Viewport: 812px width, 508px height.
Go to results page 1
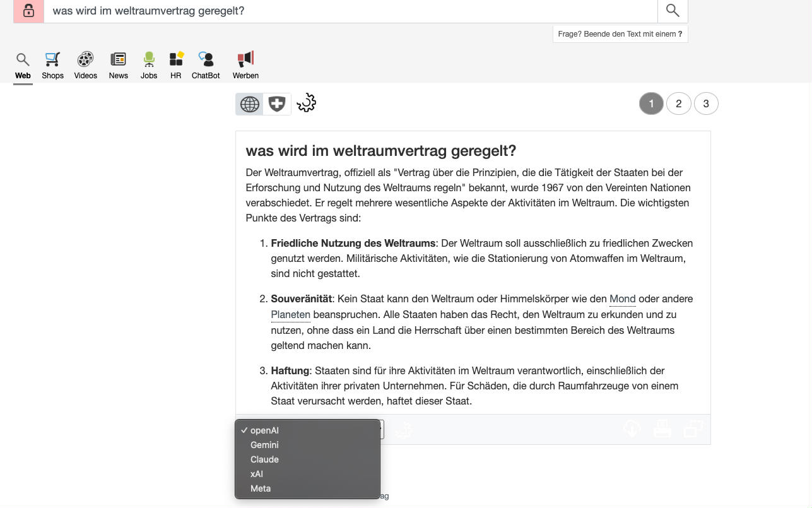pos(651,103)
